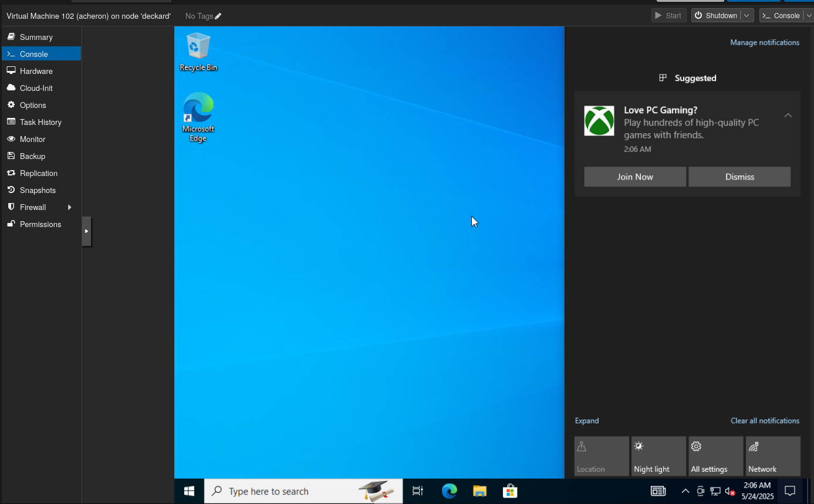Click the Expand quick actions link
This screenshot has height=504, width=814.
[587, 421]
